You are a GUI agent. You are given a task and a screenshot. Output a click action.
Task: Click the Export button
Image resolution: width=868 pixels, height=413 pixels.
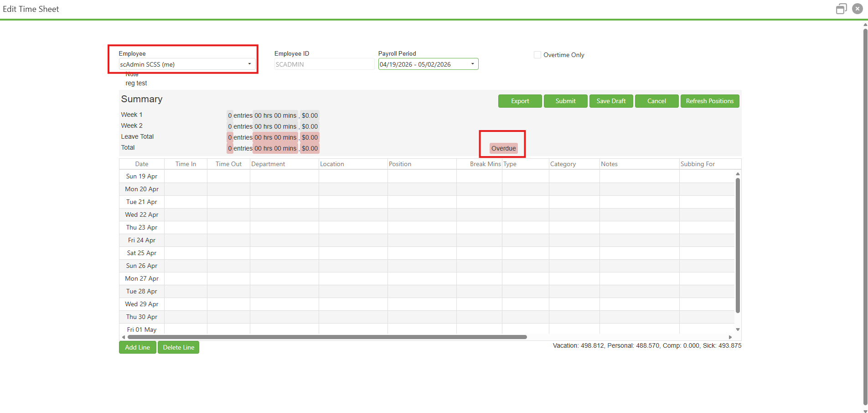520,101
